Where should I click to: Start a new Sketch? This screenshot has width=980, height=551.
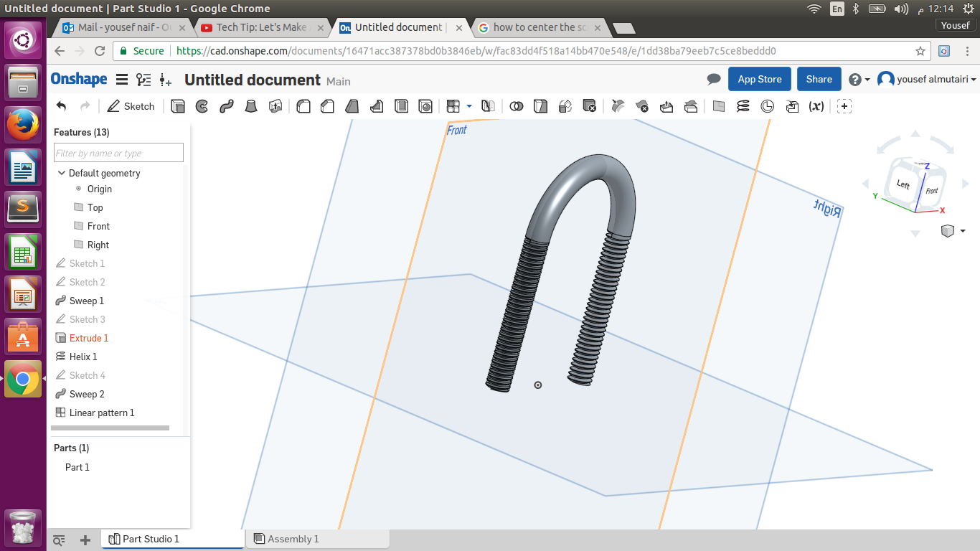click(x=131, y=106)
